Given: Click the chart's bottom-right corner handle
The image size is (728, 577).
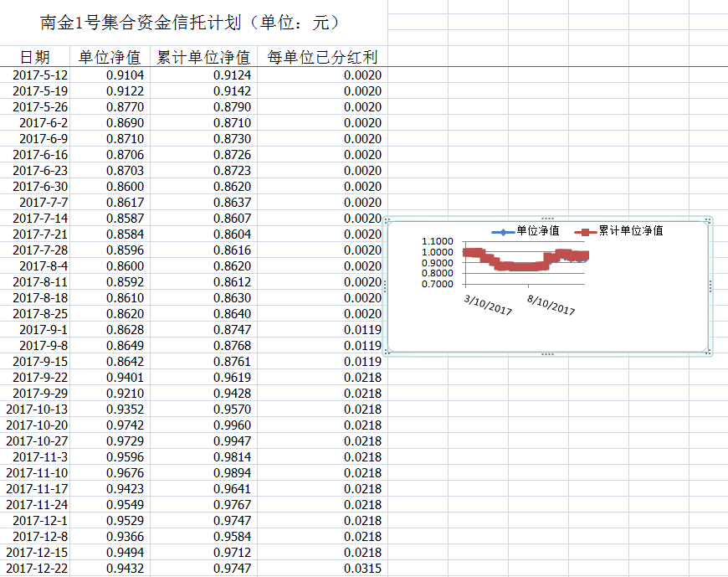Looking at the screenshot, I should tap(709, 352).
